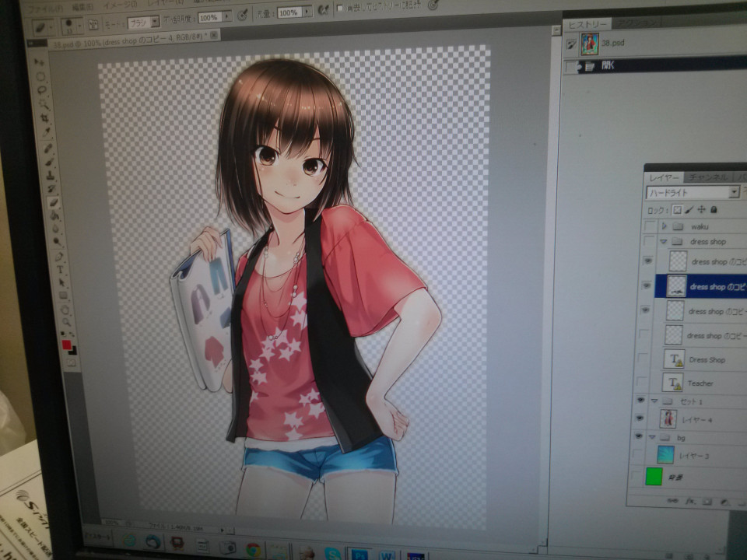Image resolution: width=747 pixels, height=560 pixels.
Task: Hide the selected dress shop copy layer
Action: 647,285
